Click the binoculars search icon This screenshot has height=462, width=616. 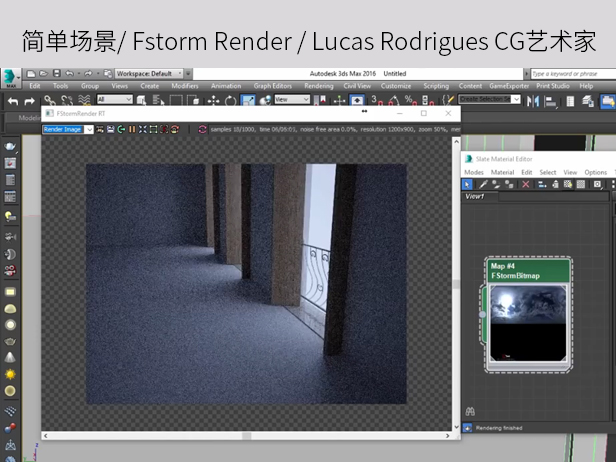[470, 410]
